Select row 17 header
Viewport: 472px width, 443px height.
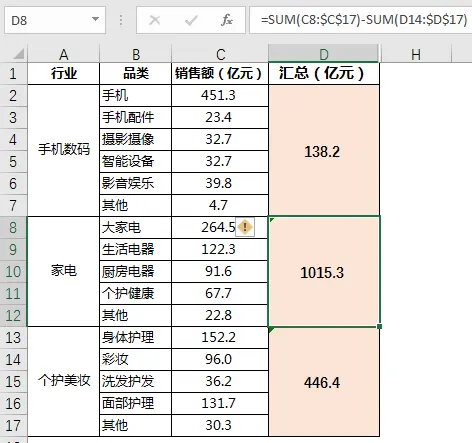13,425
